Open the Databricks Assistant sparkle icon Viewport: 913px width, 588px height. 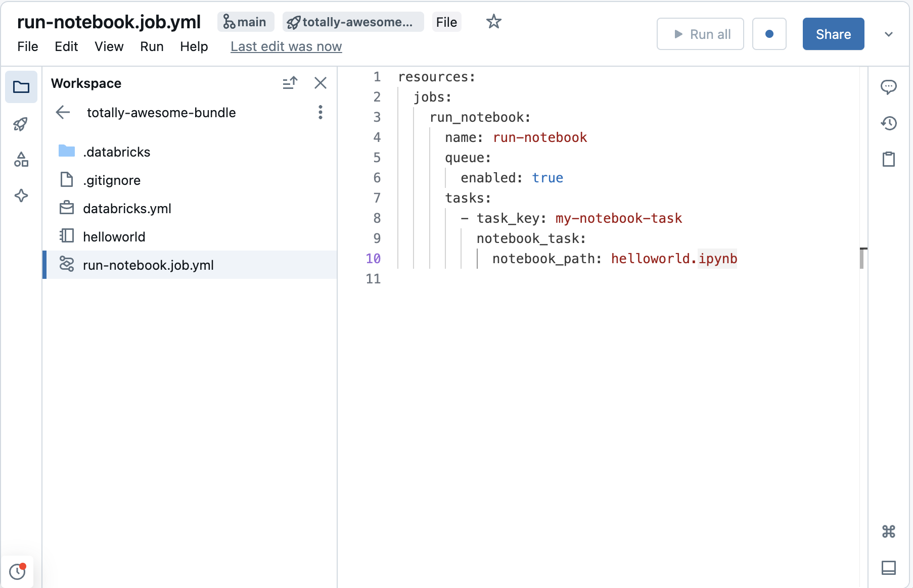click(x=21, y=196)
